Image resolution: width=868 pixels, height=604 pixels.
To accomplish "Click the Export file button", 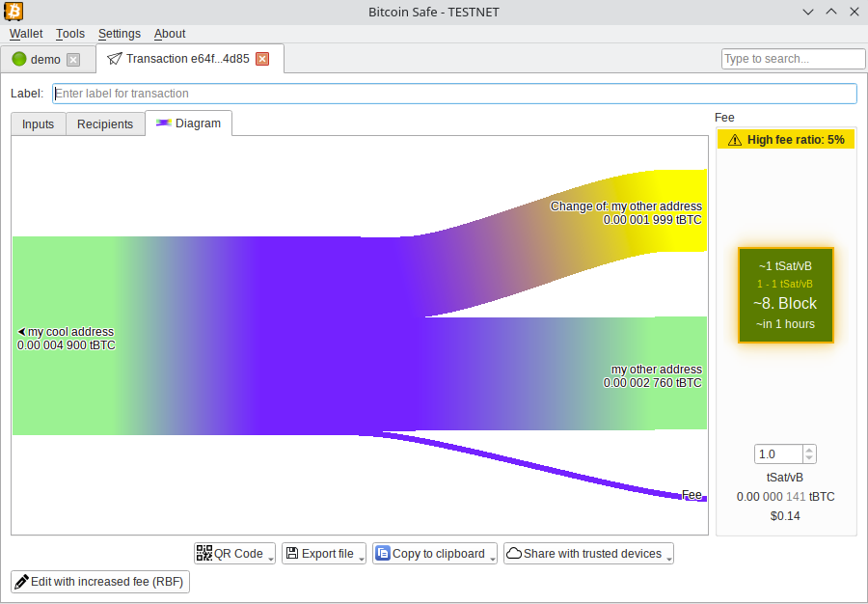I will [324, 553].
